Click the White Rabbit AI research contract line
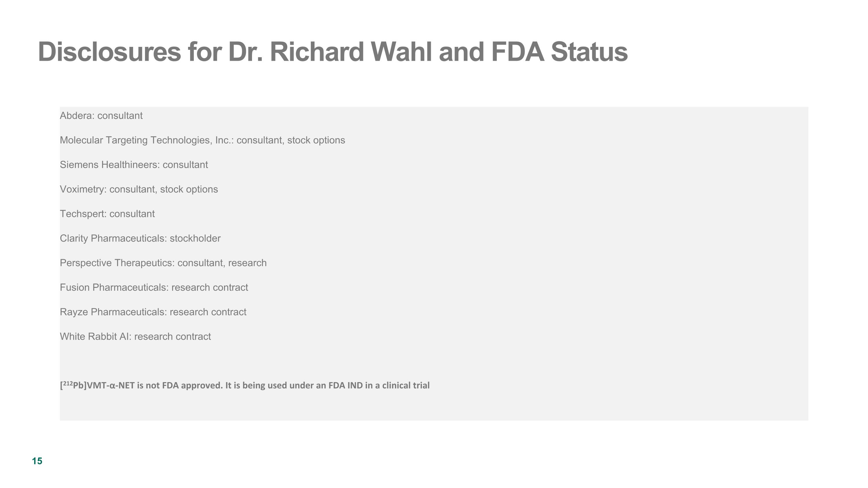The width and height of the screenshot is (868, 488). point(135,337)
